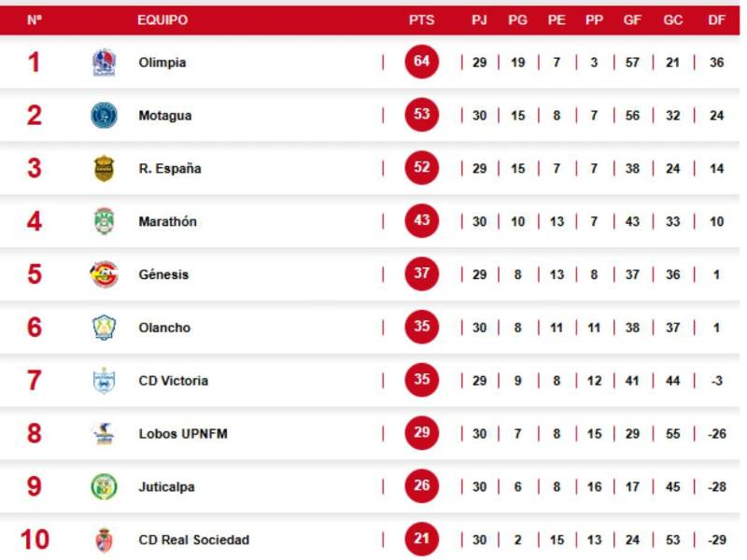Viewport: 747px width, 560px height.
Task: Click the Motagua team crest icon
Action: (104, 116)
